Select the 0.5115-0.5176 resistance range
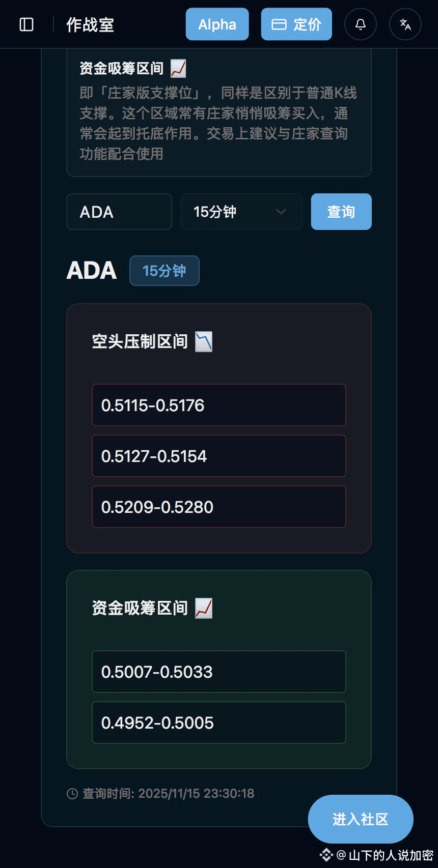This screenshot has width=438, height=868. tap(219, 405)
